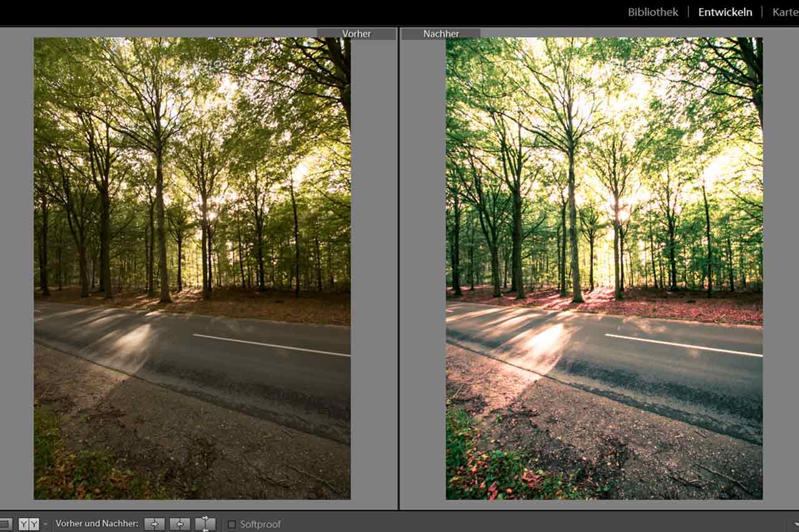Click the divider between Vorher and Nachher
799x532 pixels.
tap(398, 268)
